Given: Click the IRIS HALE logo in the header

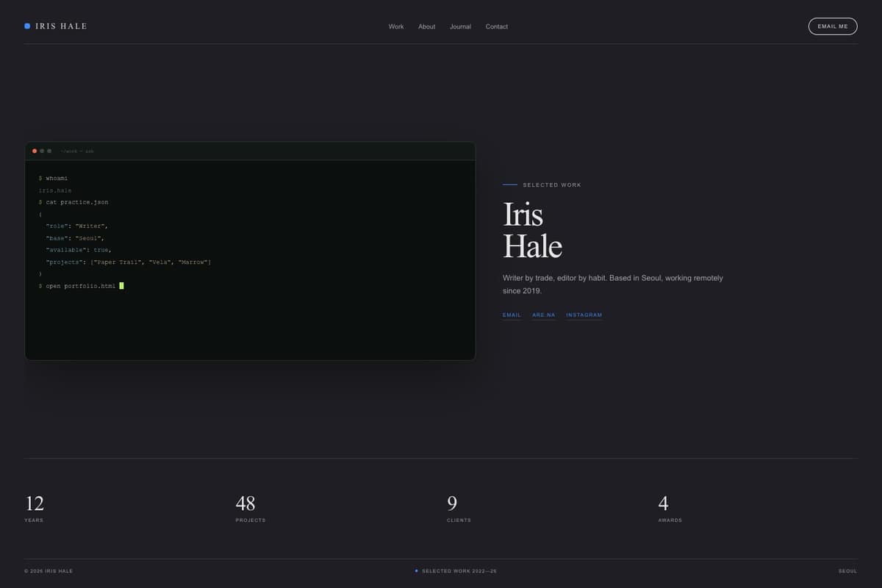Looking at the screenshot, I should coord(56,26).
